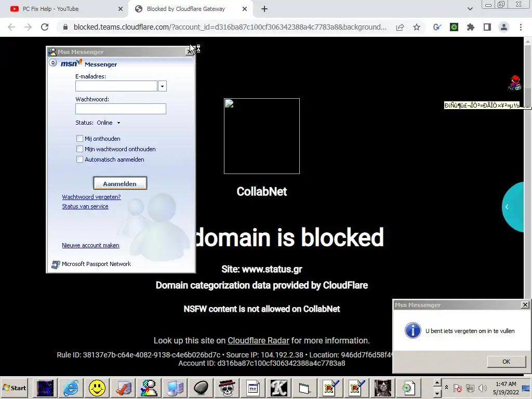Close the MSN Messenger login window

pos(190,52)
